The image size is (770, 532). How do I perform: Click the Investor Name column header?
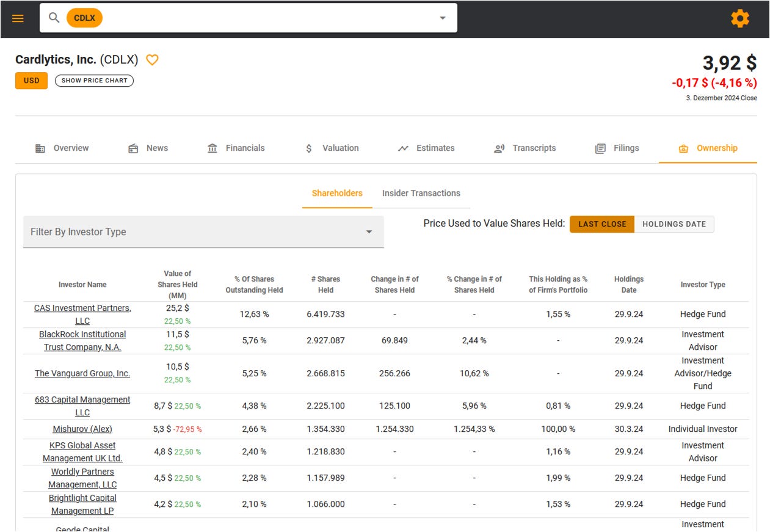point(82,285)
